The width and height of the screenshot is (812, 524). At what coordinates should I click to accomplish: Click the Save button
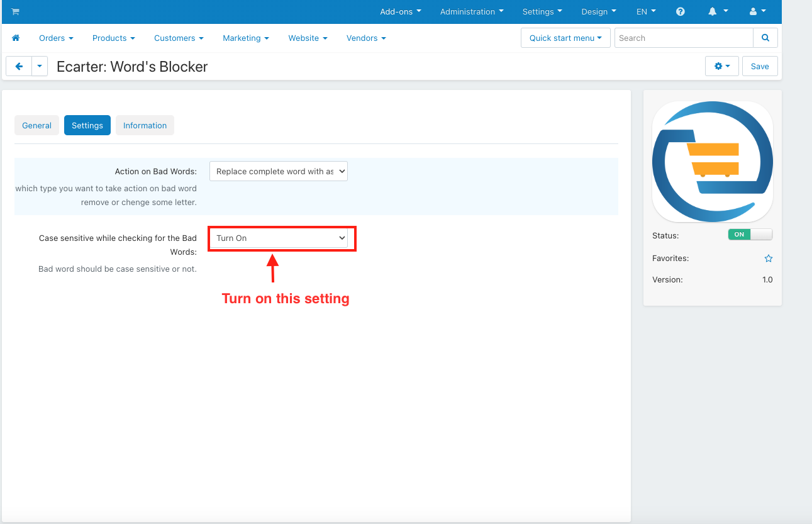coord(760,66)
